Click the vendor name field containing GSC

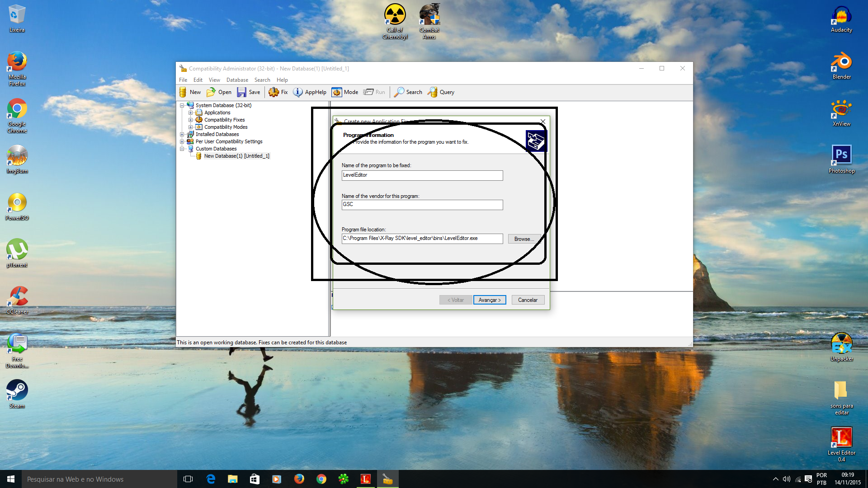422,205
